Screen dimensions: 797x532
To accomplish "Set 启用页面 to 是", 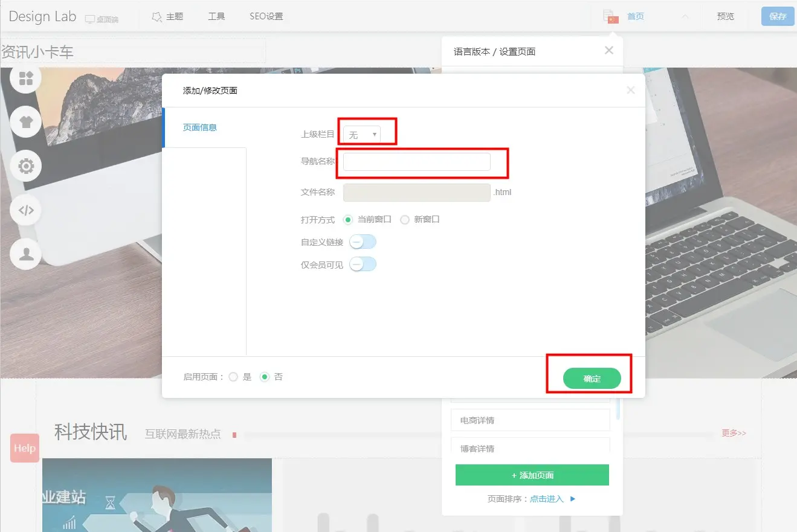I will (233, 377).
